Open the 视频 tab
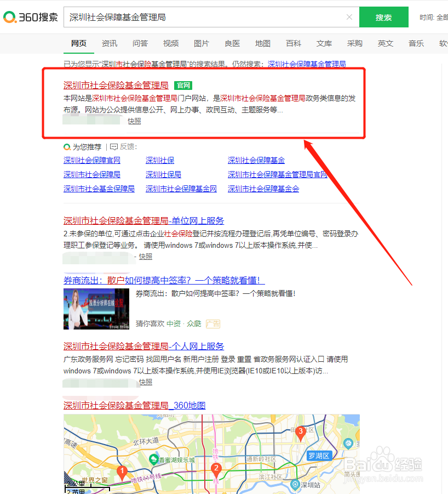Screen dimensions: 448x494 tap(171, 43)
